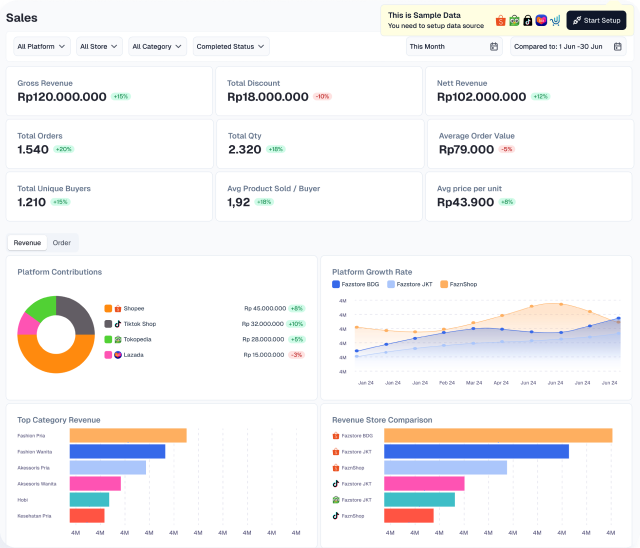Viewport: 640px width, 548px height.
Task: Open the Completed Status dropdown
Action: tap(230, 46)
